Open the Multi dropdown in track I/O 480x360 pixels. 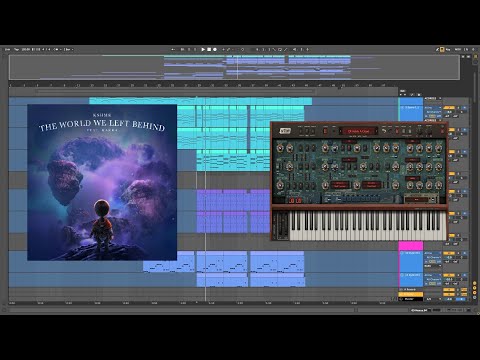pyautogui.click(x=433, y=266)
